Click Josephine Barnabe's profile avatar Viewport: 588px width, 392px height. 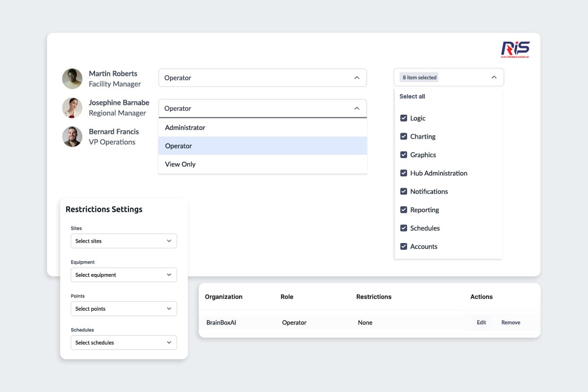[x=72, y=108]
